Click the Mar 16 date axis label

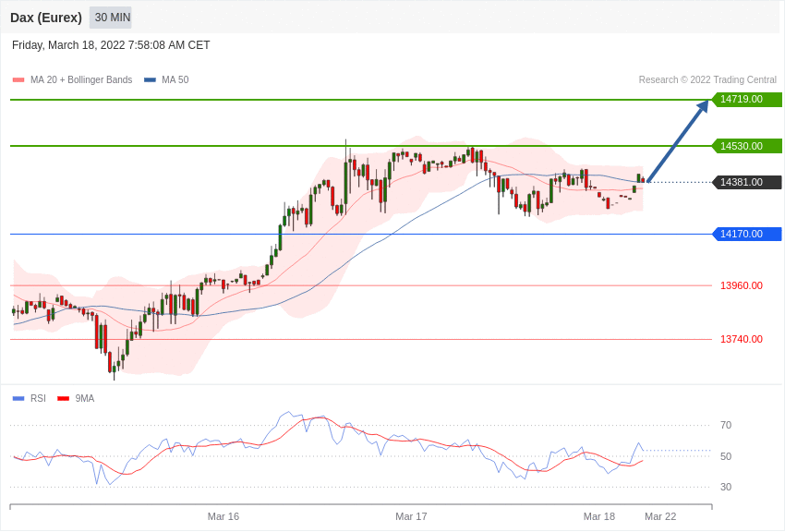223,516
